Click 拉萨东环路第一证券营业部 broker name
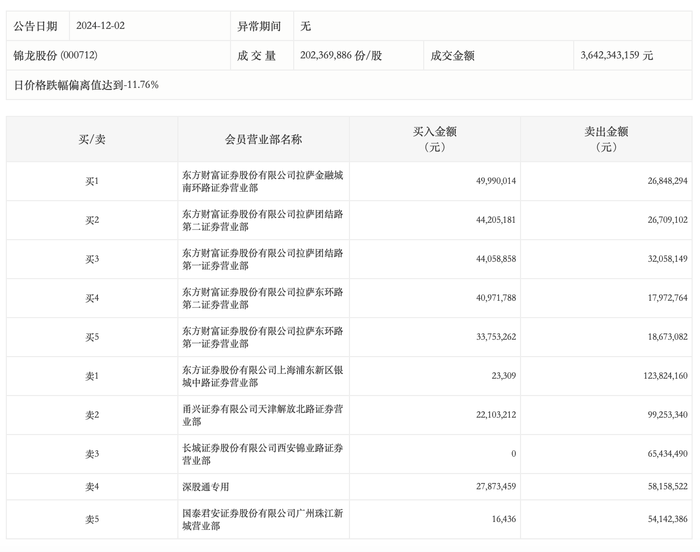Screen dimensions: 700x552 point(262,337)
